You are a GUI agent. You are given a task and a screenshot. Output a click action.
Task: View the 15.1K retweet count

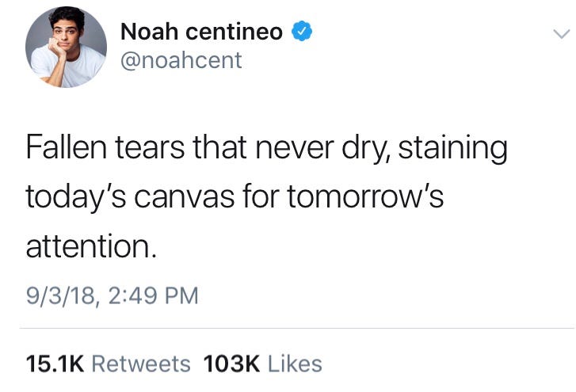point(55,363)
